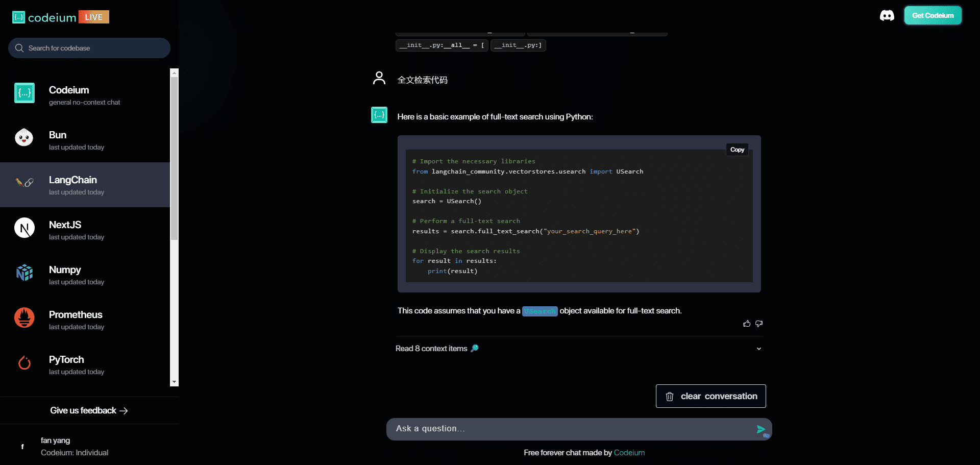This screenshot has width=980, height=465.
Task: Click the trash icon in clear conversation
Action: click(670, 397)
